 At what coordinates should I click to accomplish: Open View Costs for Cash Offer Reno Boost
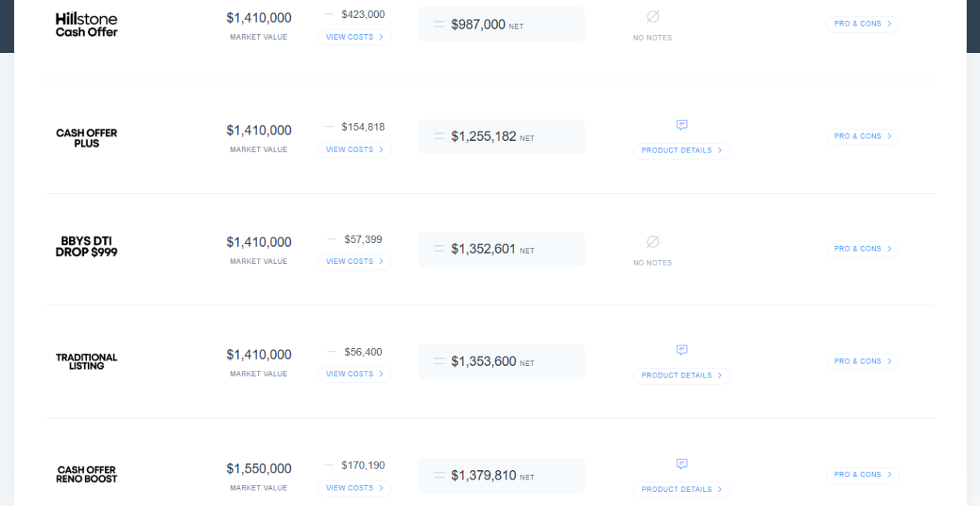coord(355,488)
